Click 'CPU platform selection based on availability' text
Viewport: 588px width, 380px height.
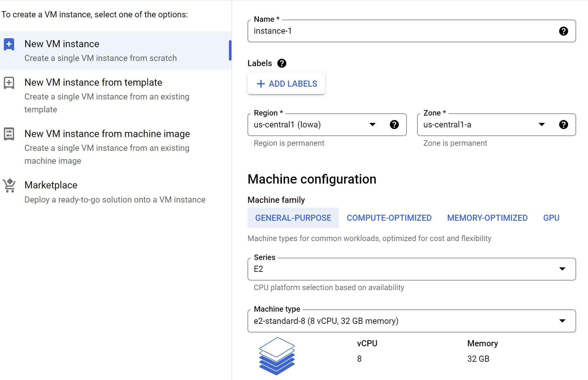329,288
